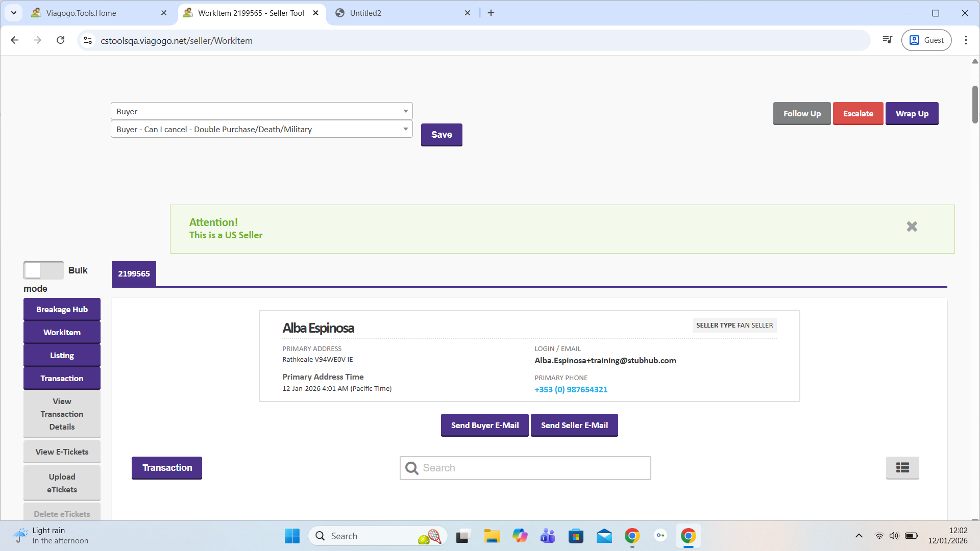Select the 2199565 work item tab

tap(134, 274)
